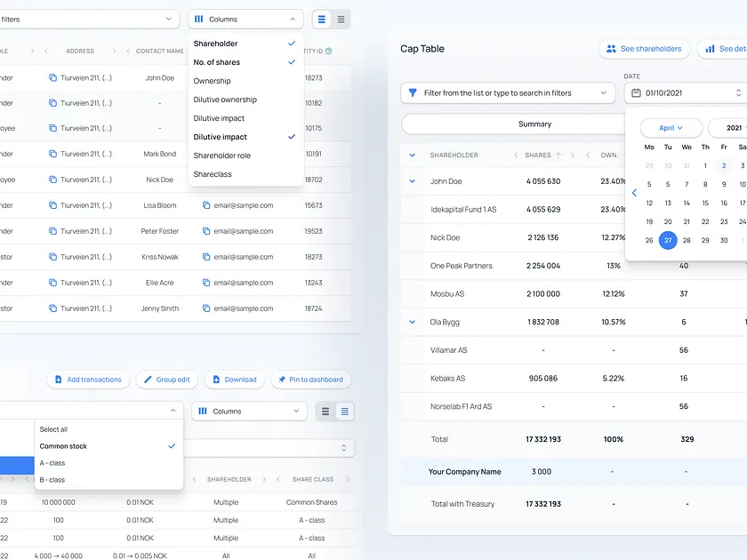747x560 pixels.
Task: Click the Download arrow icon
Action: (x=214, y=380)
